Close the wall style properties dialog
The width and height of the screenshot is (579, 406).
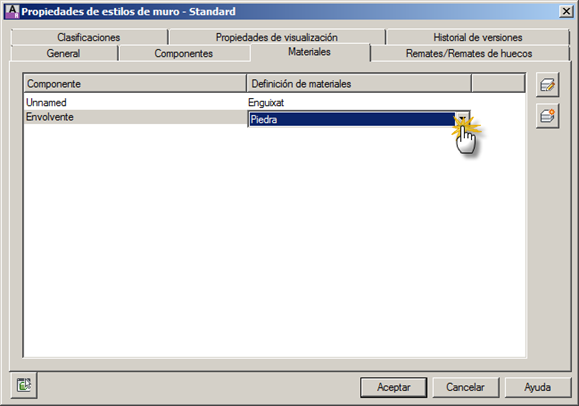[566, 11]
